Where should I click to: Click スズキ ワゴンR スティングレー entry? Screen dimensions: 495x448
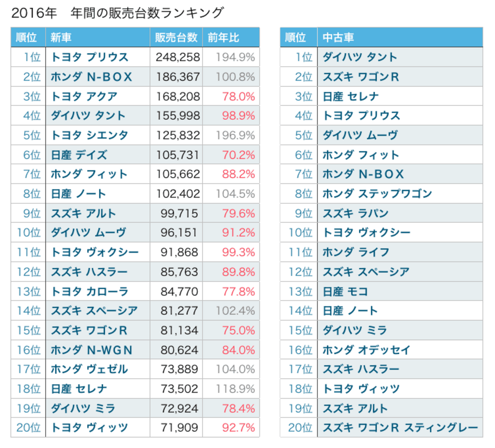(x=400, y=428)
